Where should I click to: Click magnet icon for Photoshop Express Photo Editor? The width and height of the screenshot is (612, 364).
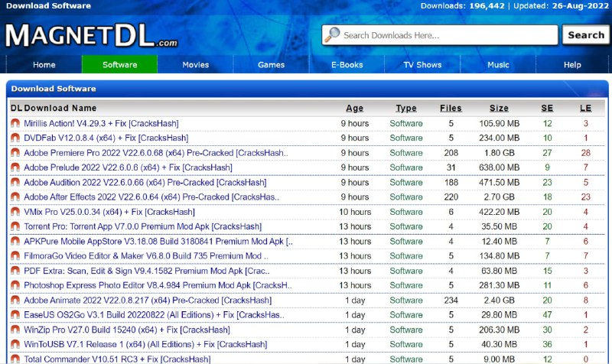(15, 285)
